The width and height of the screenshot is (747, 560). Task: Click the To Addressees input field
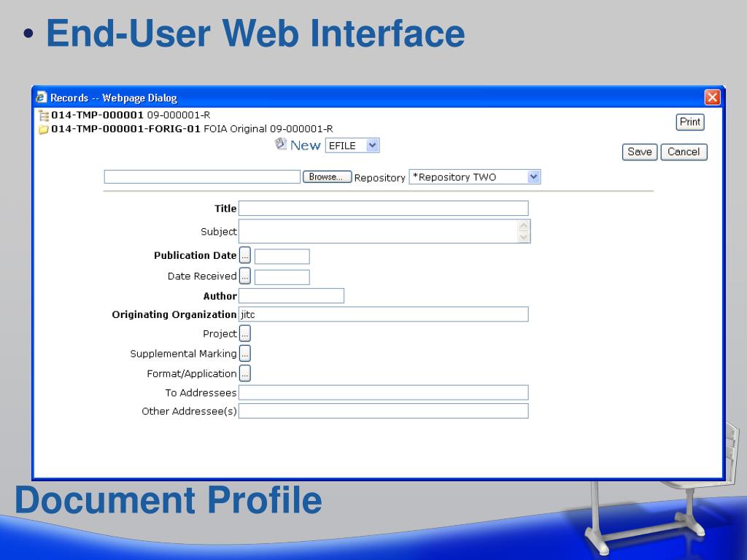click(384, 392)
